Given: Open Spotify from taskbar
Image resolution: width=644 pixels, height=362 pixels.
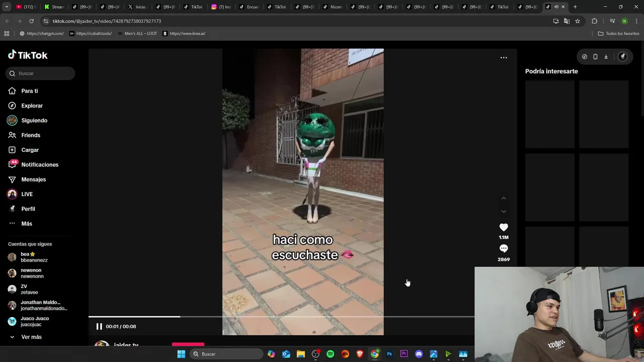Looking at the screenshot, I should (x=330, y=354).
